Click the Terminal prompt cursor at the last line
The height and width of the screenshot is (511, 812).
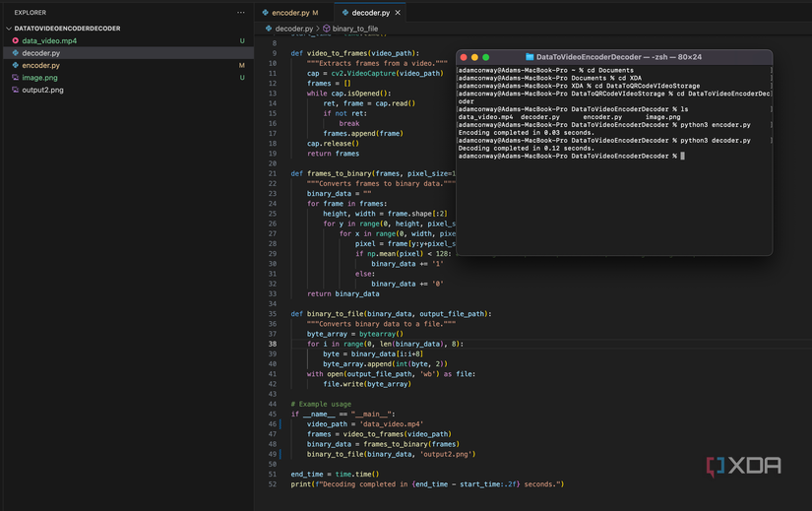tap(682, 156)
